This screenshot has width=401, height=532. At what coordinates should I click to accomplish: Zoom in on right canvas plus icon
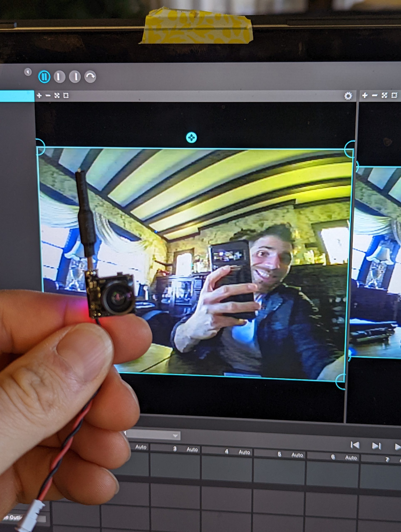click(365, 95)
